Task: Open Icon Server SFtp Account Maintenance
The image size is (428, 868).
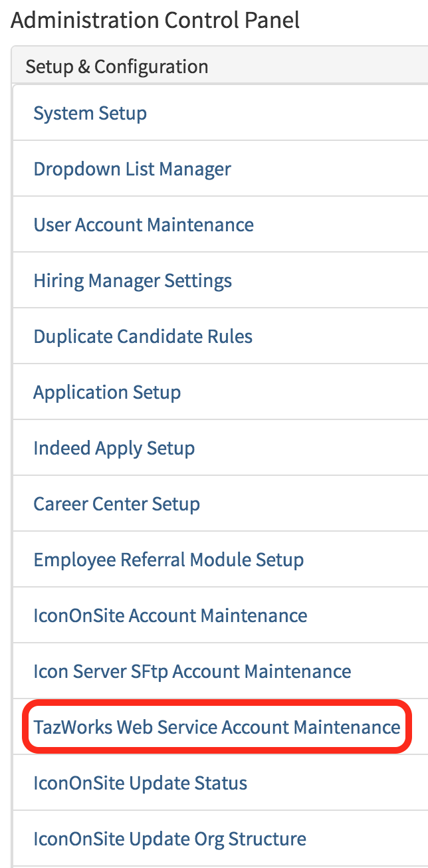Action: pos(192,671)
